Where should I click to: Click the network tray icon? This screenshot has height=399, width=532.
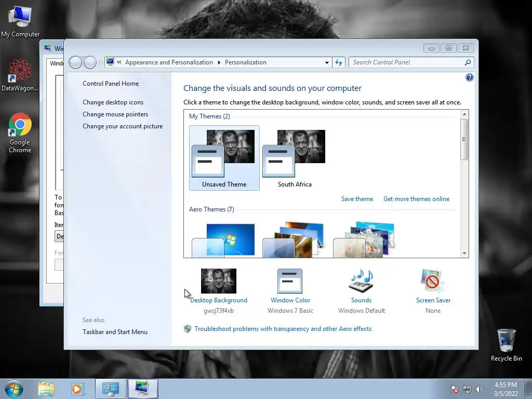[x=467, y=389]
